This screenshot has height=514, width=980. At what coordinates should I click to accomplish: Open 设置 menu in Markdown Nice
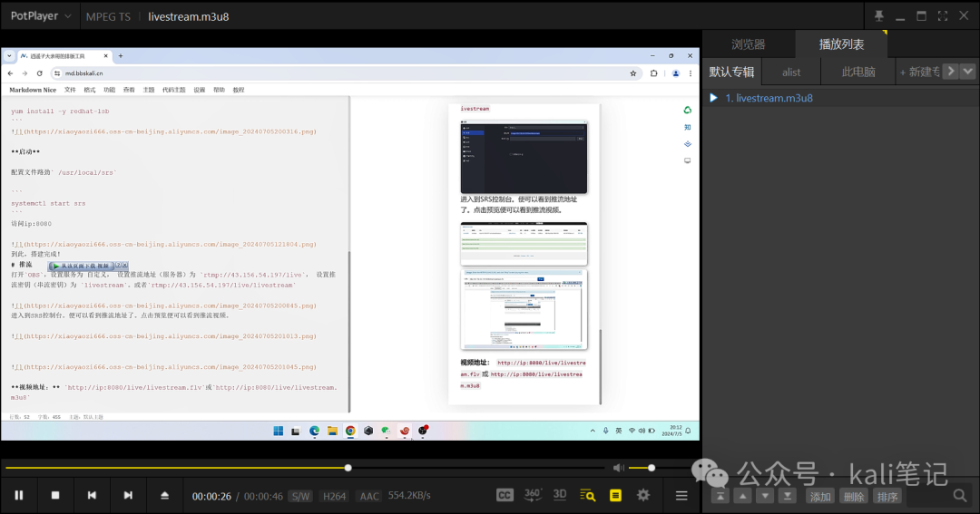(x=199, y=90)
